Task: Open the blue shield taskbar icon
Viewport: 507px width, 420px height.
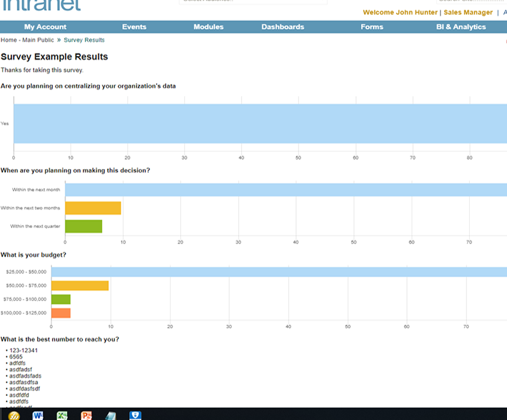Action: (x=135, y=416)
